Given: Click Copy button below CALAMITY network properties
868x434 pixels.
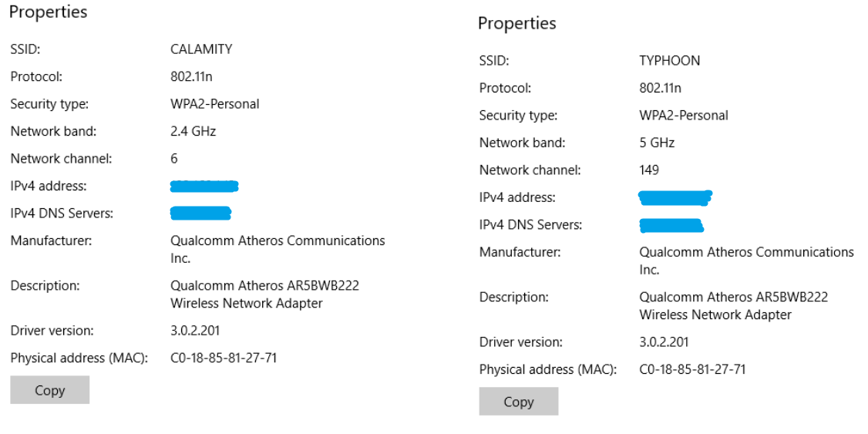Looking at the screenshot, I should [x=50, y=390].
